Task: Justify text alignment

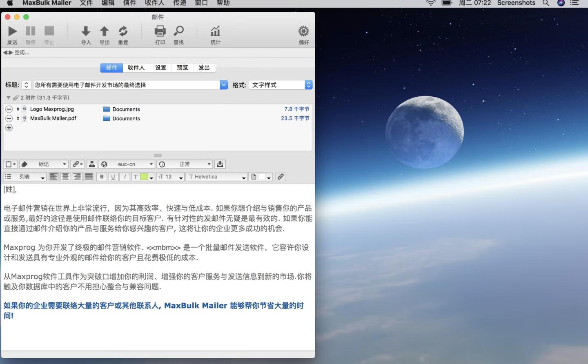Action: pyautogui.click(x=89, y=177)
